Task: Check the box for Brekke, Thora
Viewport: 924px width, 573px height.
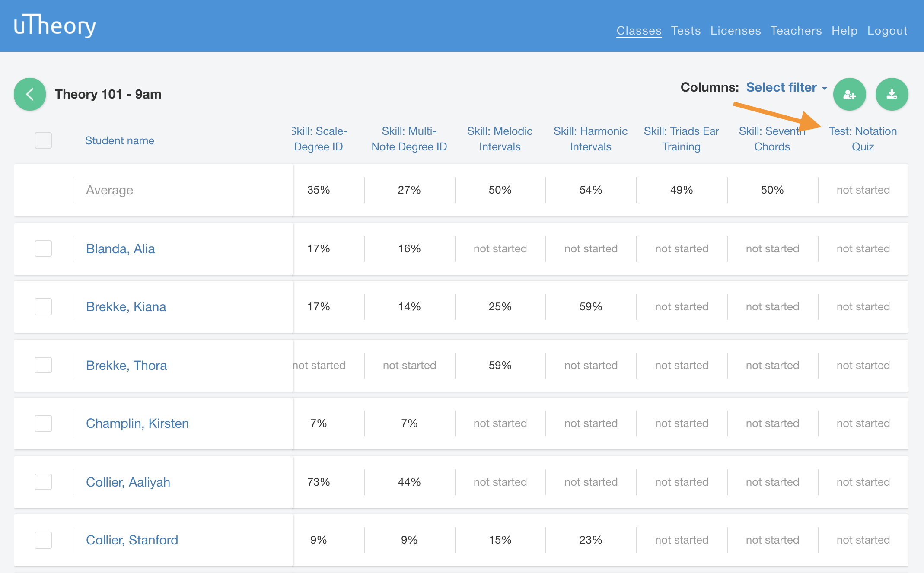Action: (43, 365)
